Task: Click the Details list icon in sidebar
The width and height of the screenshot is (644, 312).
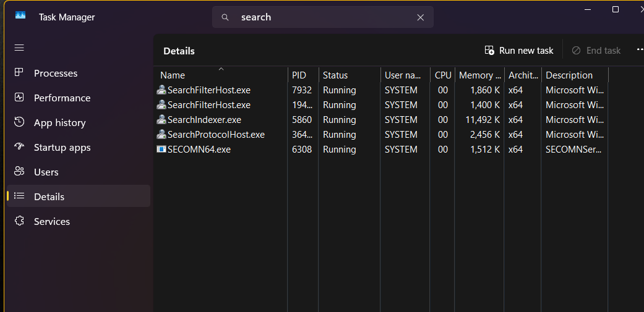Action: [x=19, y=196]
